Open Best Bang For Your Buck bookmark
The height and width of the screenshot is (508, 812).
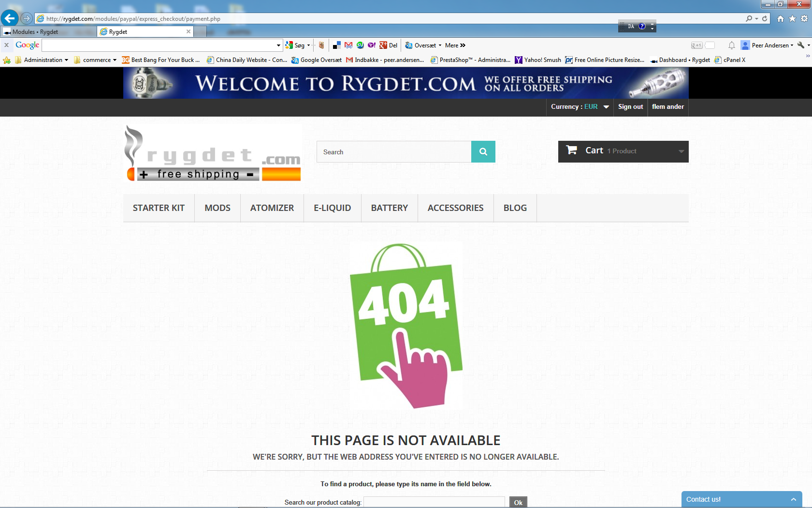pyautogui.click(x=161, y=60)
